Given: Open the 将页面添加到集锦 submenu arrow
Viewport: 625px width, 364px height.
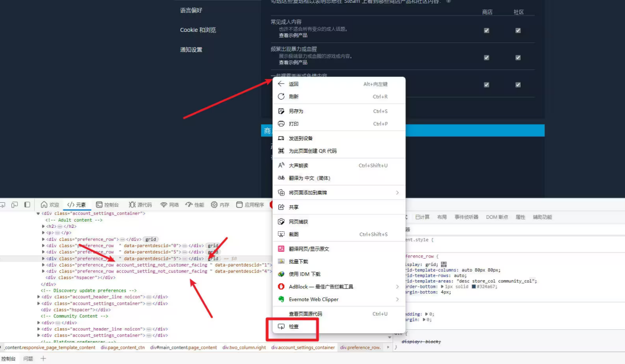Looking at the screenshot, I should point(397,193).
